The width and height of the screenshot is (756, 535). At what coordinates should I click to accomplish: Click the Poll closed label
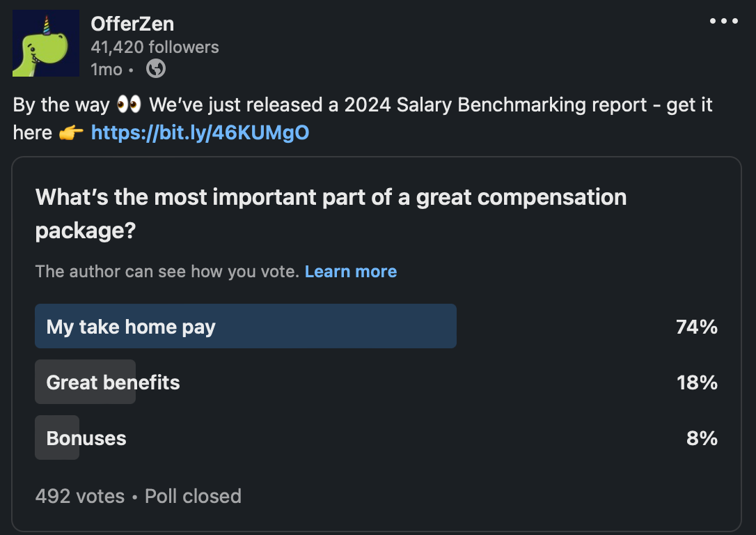click(x=191, y=496)
